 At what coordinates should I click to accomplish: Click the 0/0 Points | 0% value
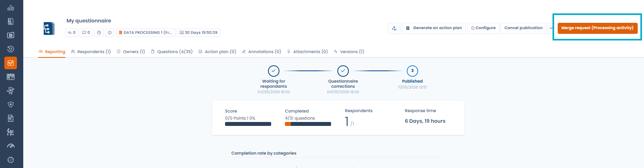pyautogui.click(x=240, y=118)
